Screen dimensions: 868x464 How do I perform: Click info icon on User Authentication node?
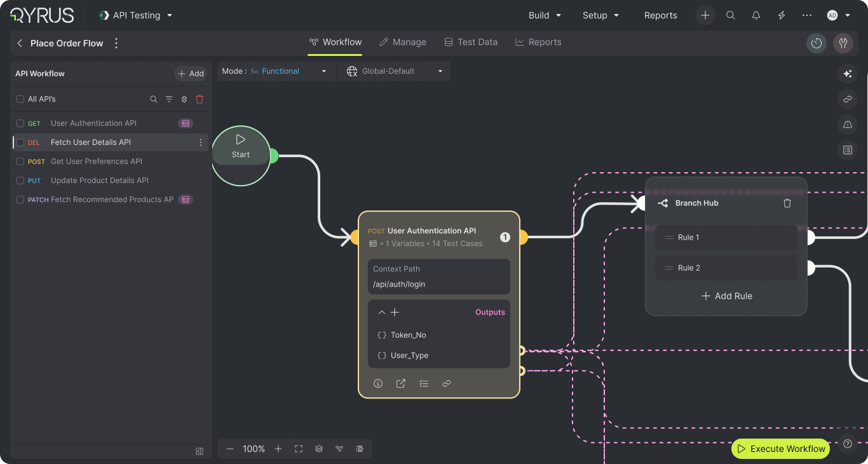point(378,384)
